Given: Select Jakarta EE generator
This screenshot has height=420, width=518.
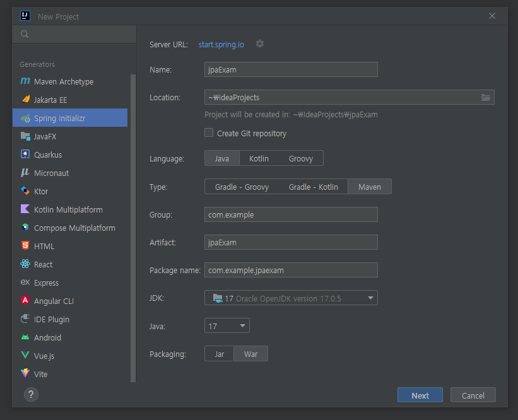Looking at the screenshot, I should click(70, 100).
